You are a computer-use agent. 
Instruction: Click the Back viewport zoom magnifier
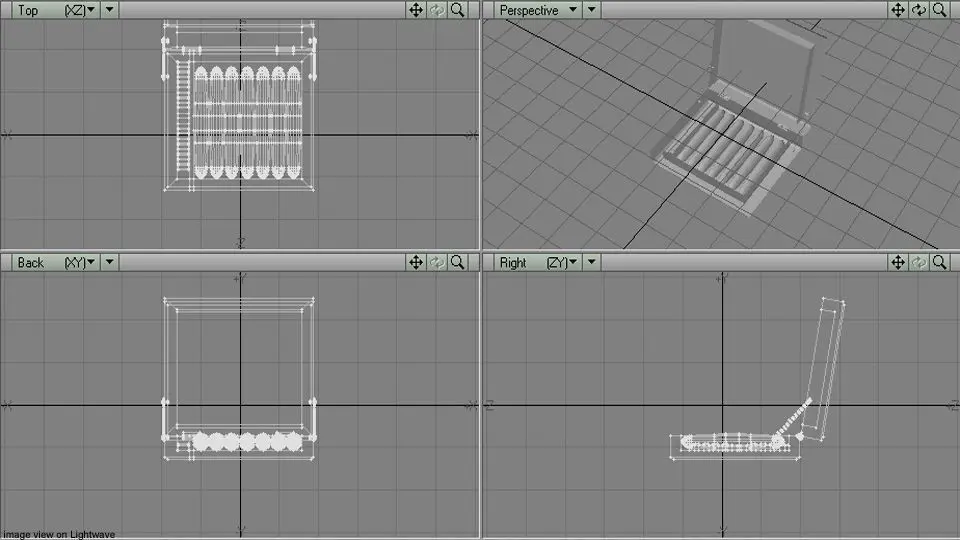(x=457, y=262)
